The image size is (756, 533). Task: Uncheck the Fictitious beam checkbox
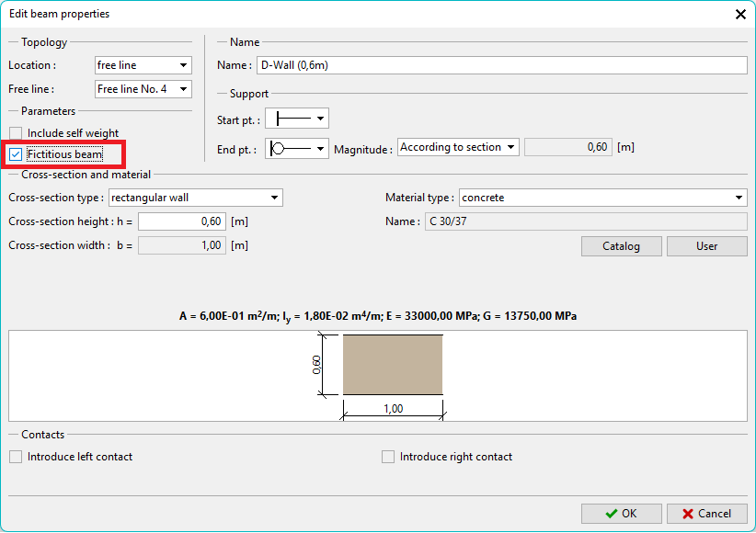coord(16,154)
